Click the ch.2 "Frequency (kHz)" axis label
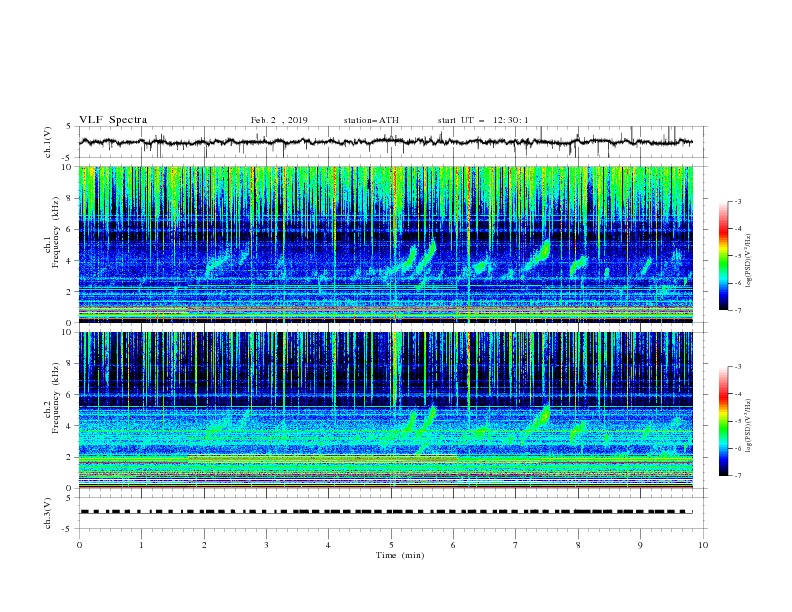The width and height of the screenshot is (792, 612). [55, 398]
